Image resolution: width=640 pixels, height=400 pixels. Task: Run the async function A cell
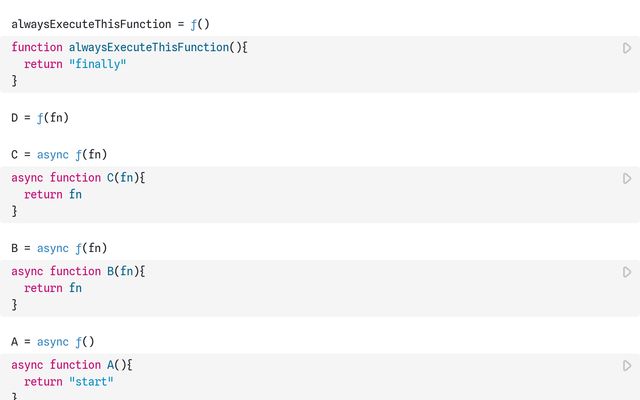click(627, 366)
